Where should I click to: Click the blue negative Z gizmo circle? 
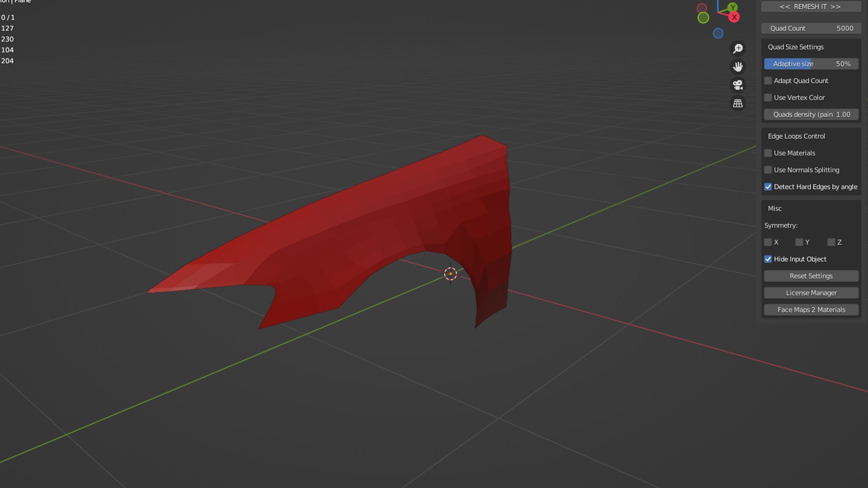718,33
